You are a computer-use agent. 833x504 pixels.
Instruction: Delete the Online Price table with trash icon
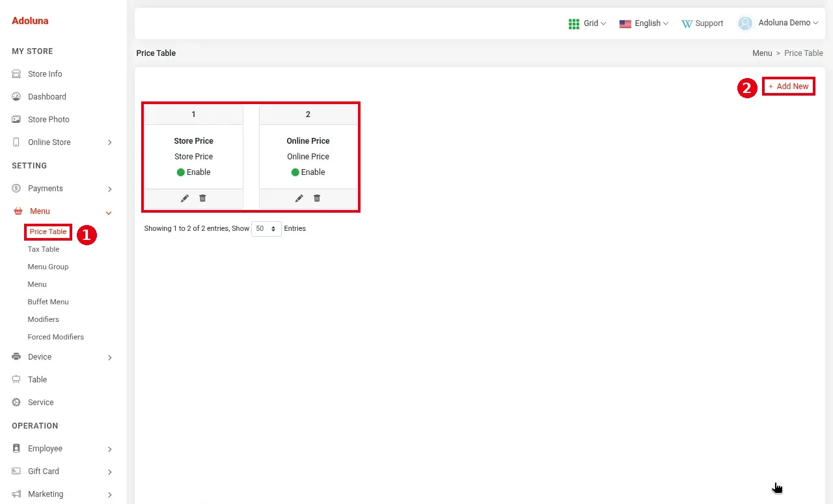pos(317,198)
